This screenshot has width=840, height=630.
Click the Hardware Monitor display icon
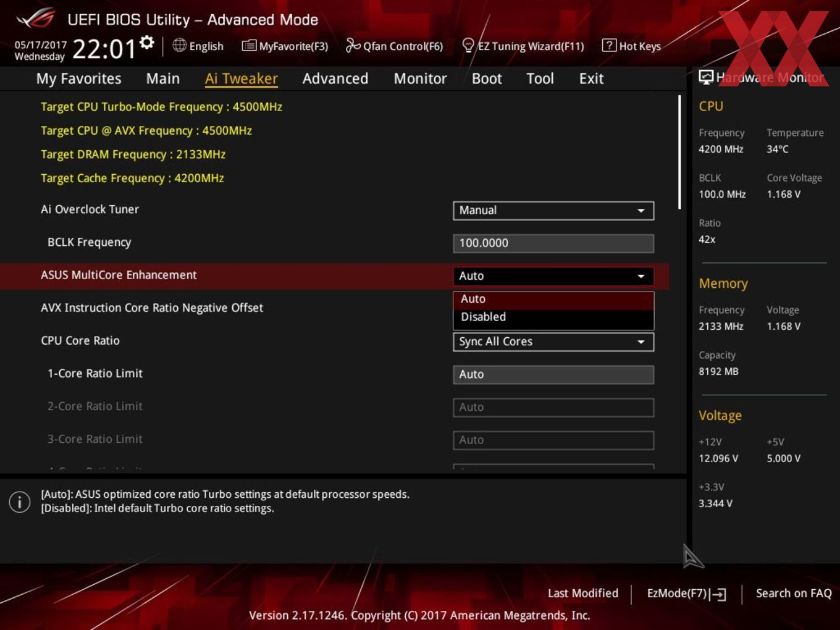[705, 77]
